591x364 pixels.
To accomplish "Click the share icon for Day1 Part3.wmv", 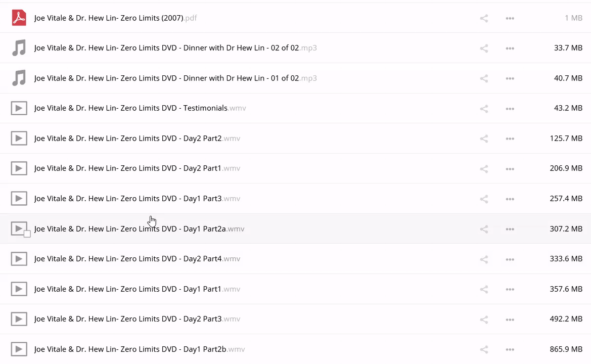I will point(484,199).
